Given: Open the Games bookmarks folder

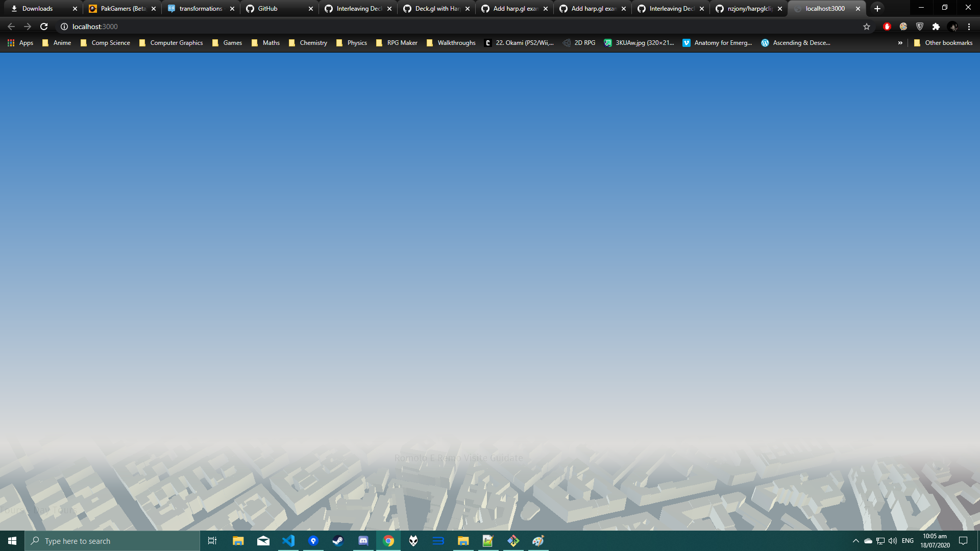Looking at the screenshot, I should pyautogui.click(x=227, y=43).
